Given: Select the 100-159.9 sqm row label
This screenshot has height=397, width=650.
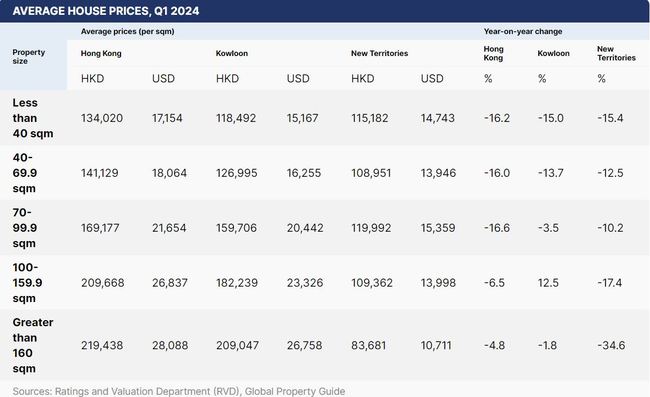Looking at the screenshot, I should point(27,283).
